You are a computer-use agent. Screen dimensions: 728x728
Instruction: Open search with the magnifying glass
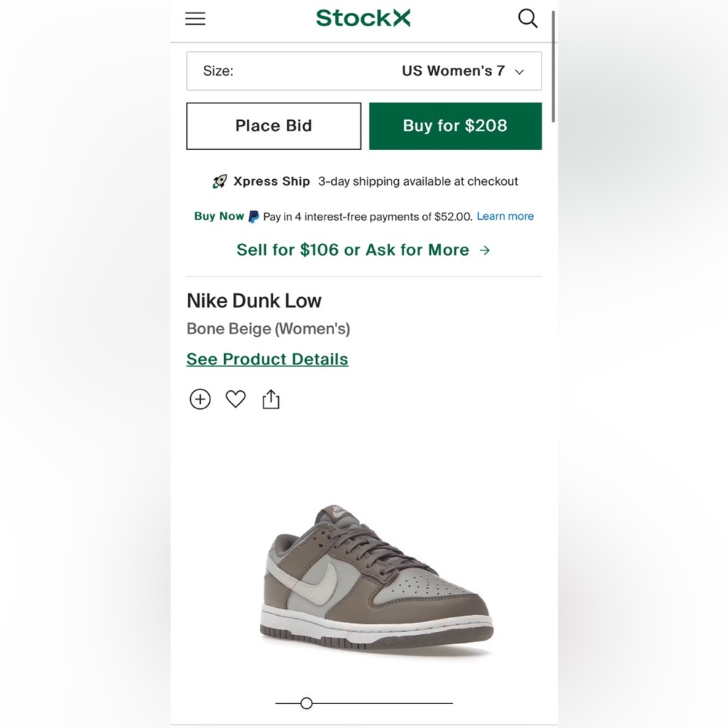pyautogui.click(x=528, y=18)
